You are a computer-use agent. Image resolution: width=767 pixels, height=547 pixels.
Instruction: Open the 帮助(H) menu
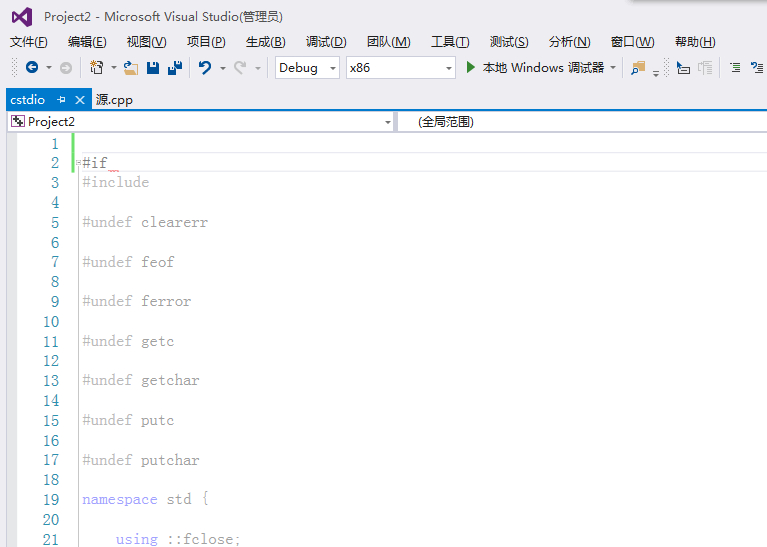(x=695, y=42)
